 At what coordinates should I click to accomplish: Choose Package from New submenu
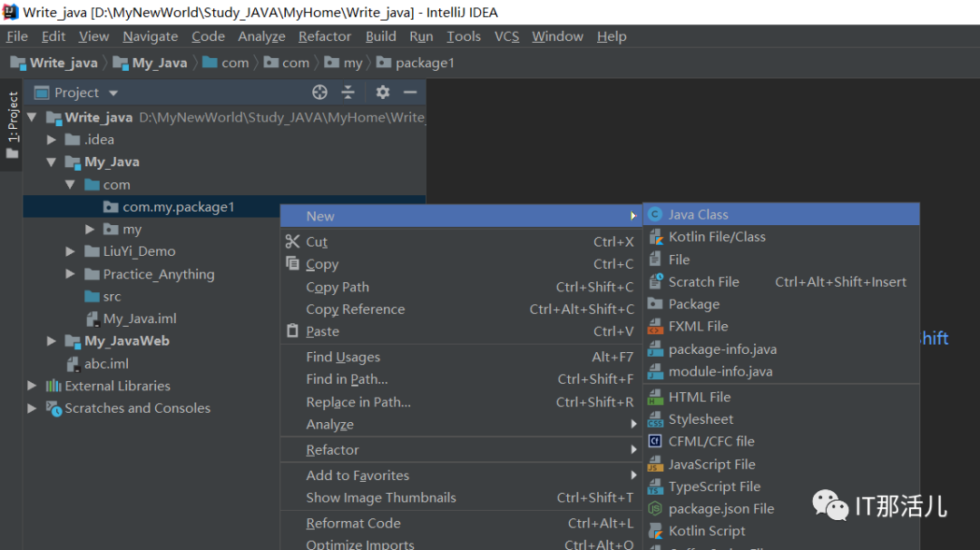point(781,304)
